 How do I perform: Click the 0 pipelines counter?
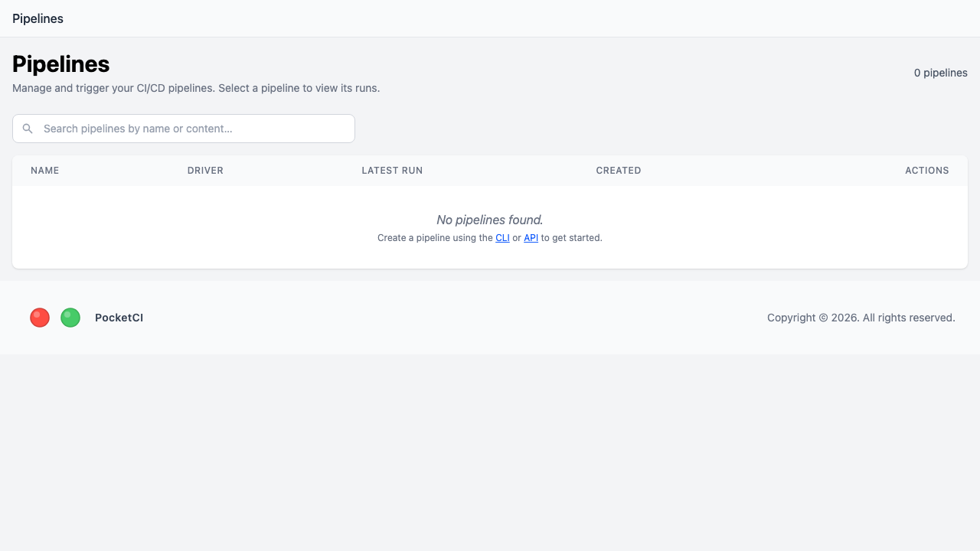coord(940,73)
